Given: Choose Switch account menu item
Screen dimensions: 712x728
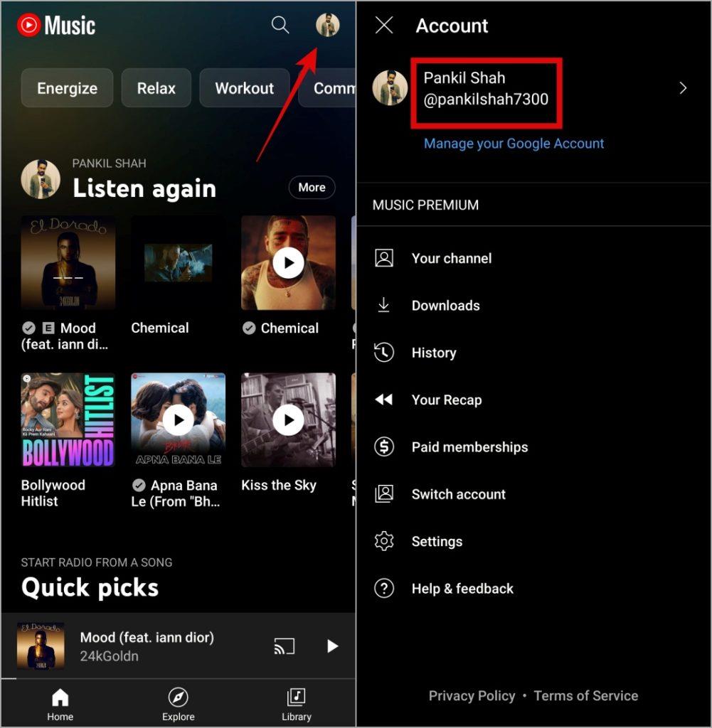Looking at the screenshot, I should (533, 494).
